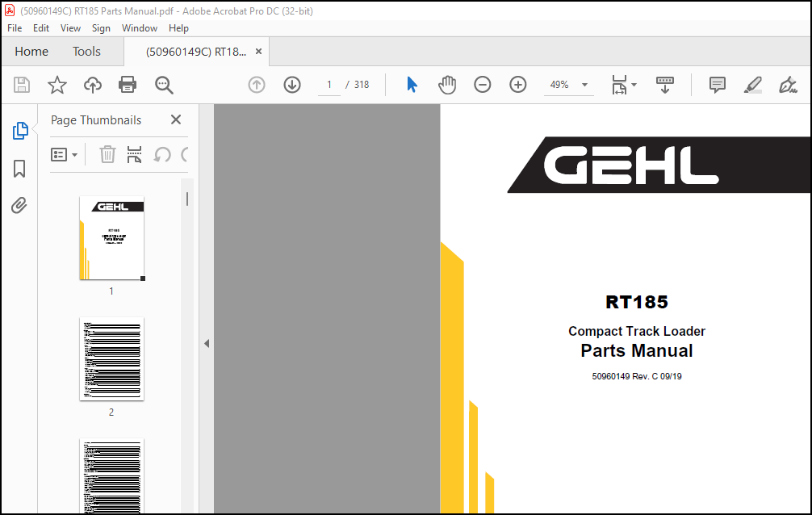Viewport: 812px width, 515px height.
Task: Click the Parts Manual heading text
Action: [637, 351]
